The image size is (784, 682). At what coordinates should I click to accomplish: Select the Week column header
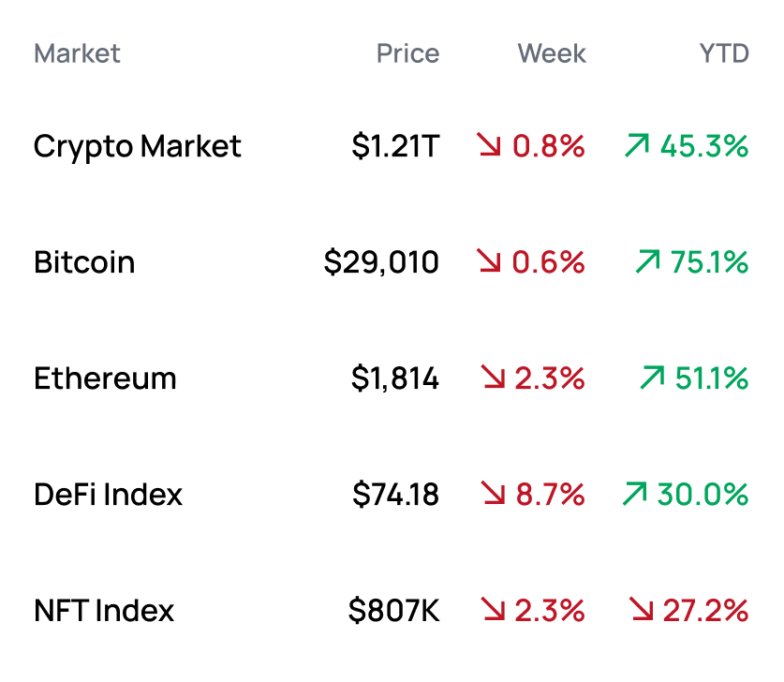pos(552,53)
